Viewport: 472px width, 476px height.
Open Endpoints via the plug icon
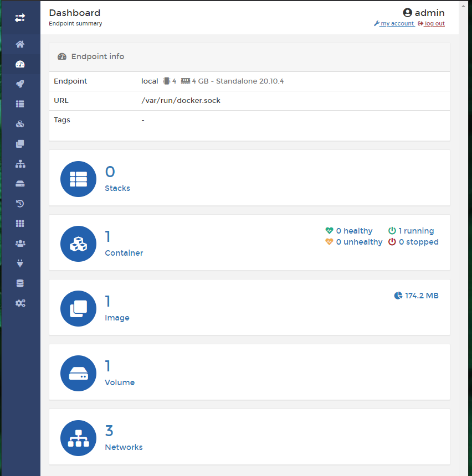(x=20, y=263)
